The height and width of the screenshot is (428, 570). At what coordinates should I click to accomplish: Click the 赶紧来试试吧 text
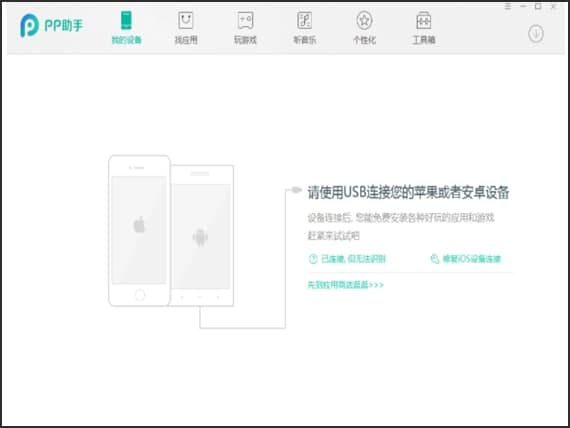click(333, 236)
